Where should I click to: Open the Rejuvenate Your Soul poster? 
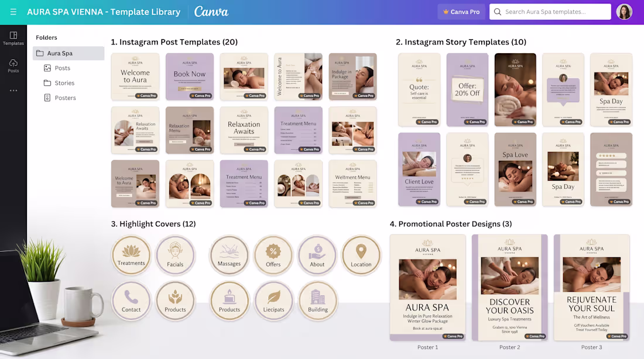[x=591, y=287]
